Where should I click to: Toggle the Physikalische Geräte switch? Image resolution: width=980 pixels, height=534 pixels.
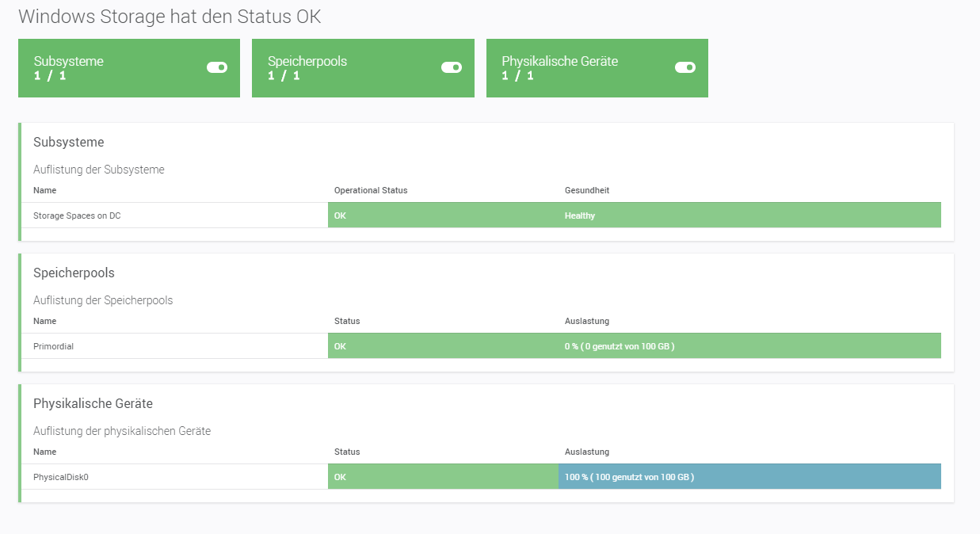[x=684, y=67]
